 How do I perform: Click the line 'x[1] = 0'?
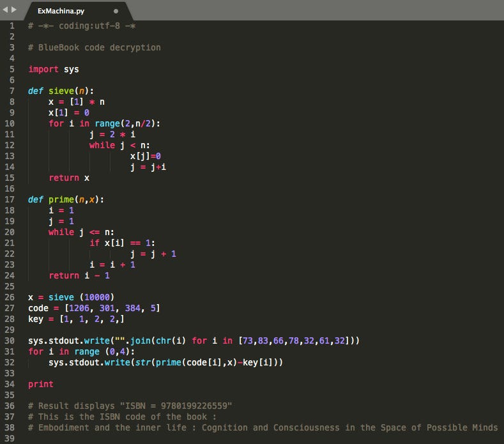(69, 113)
